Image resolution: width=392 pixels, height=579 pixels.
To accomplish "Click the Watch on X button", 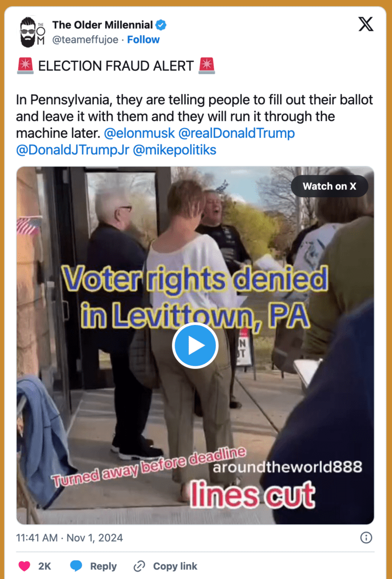I will 329,186.
